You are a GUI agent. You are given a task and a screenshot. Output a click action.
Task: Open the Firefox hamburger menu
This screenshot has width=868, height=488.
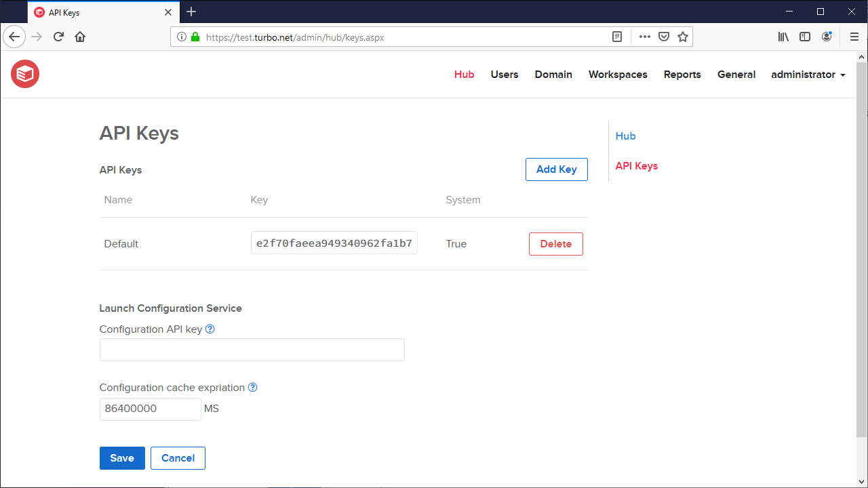pos(854,37)
